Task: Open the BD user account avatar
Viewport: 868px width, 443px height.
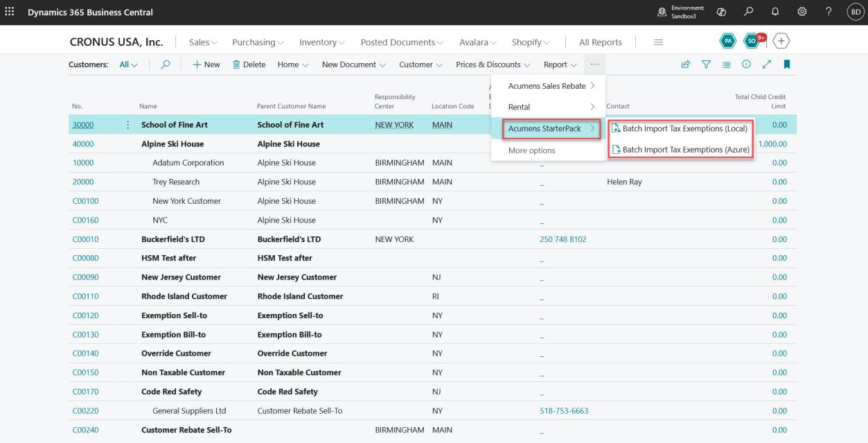Action: pyautogui.click(x=856, y=12)
